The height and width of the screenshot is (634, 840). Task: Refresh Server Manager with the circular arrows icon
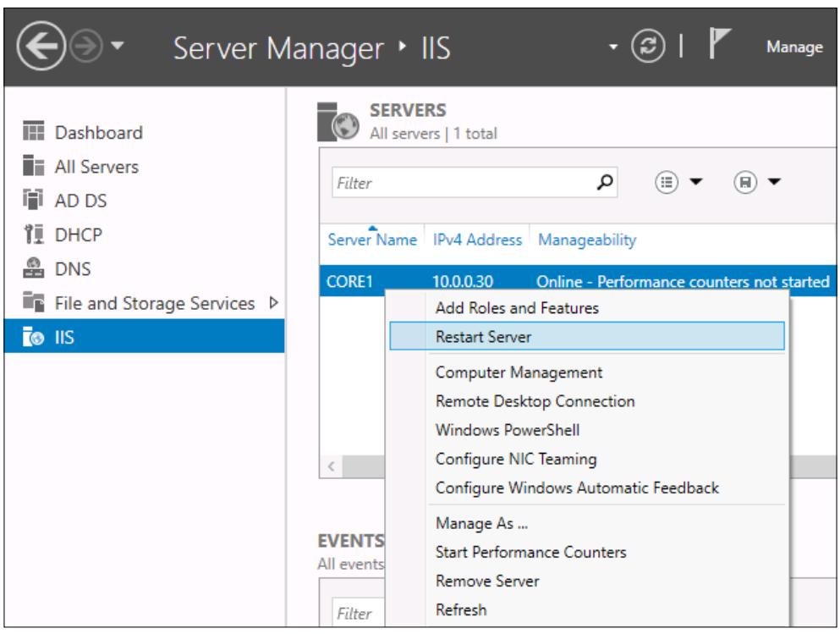pyautogui.click(x=648, y=46)
